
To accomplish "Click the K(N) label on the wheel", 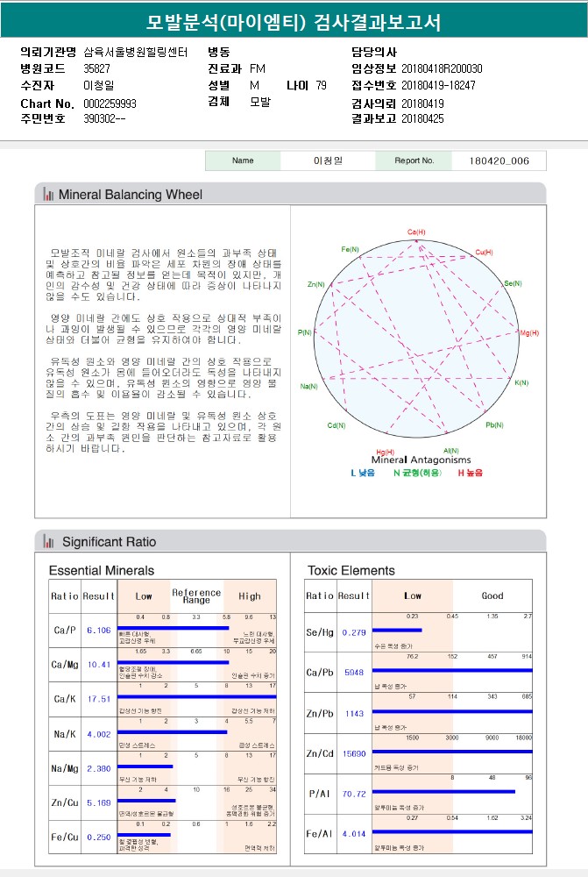I will (521, 383).
